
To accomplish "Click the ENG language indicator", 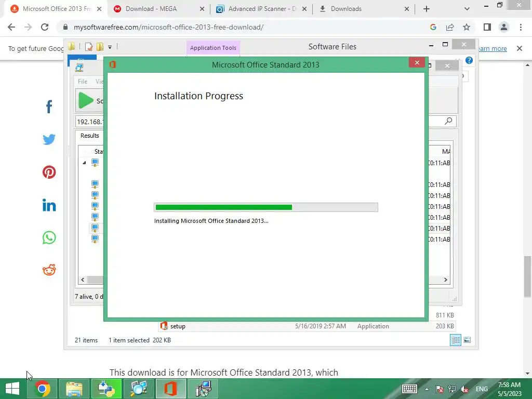I will tap(482, 389).
